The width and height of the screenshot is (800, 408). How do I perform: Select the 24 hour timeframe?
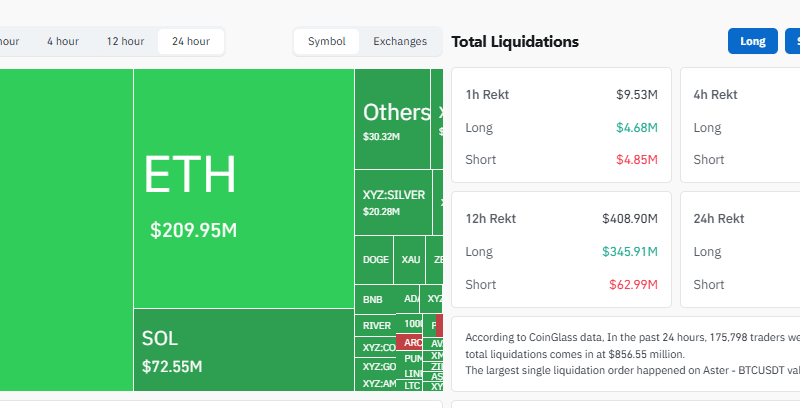click(x=191, y=41)
